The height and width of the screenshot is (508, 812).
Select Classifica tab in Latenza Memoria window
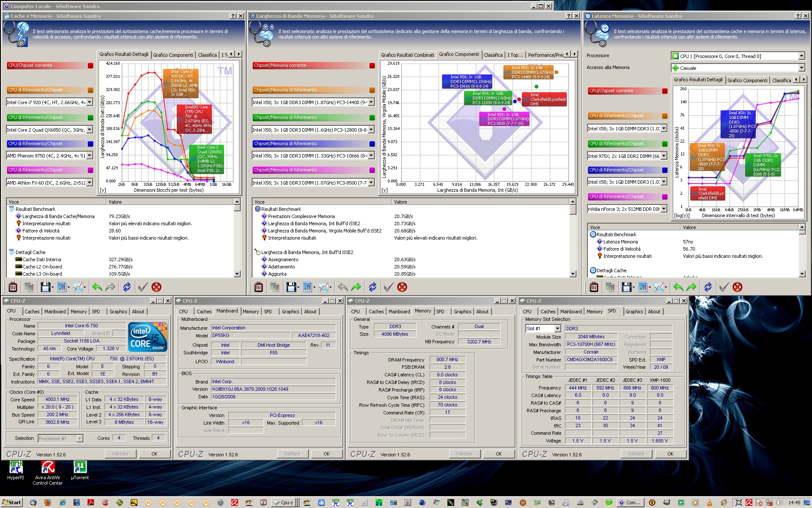781,80
